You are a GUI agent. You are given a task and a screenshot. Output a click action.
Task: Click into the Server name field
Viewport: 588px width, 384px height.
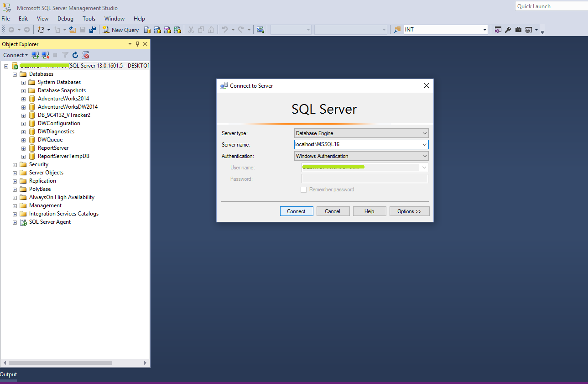357,145
